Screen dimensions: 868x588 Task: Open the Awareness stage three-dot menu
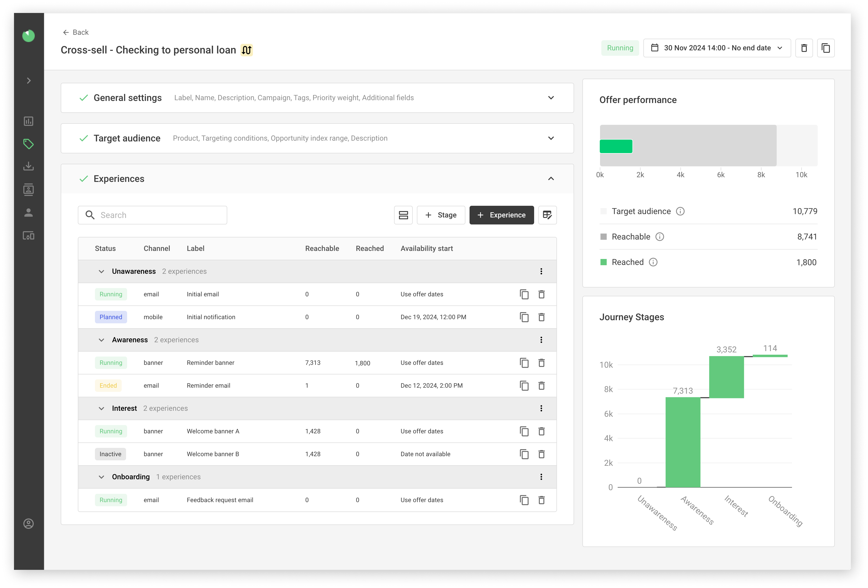click(x=541, y=340)
